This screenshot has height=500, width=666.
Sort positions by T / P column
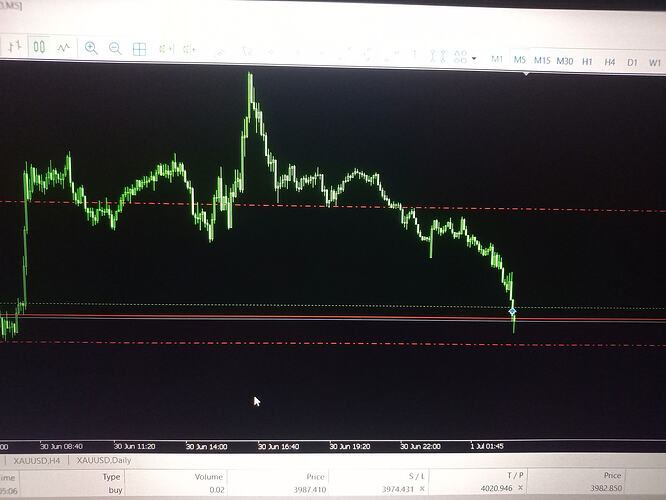[515, 476]
